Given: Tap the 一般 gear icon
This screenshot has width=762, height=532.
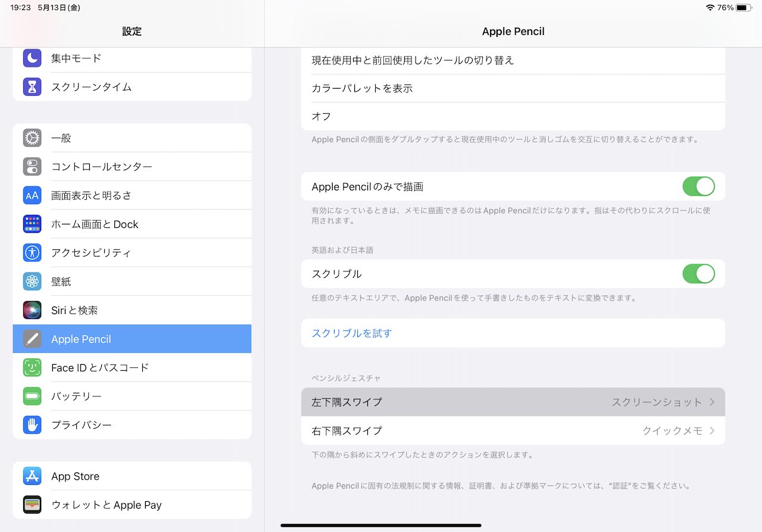Looking at the screenshot, I should tap(32, 138).
